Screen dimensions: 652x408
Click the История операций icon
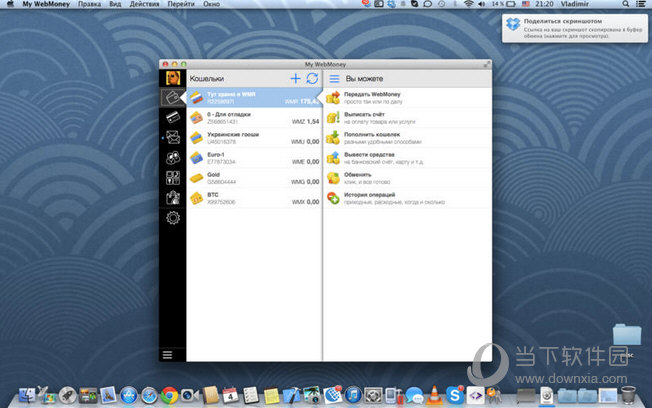tap(333, 198)
